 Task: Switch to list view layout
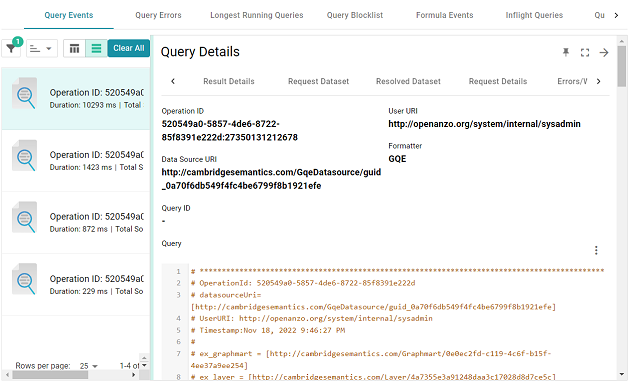(x=96, y=49)
